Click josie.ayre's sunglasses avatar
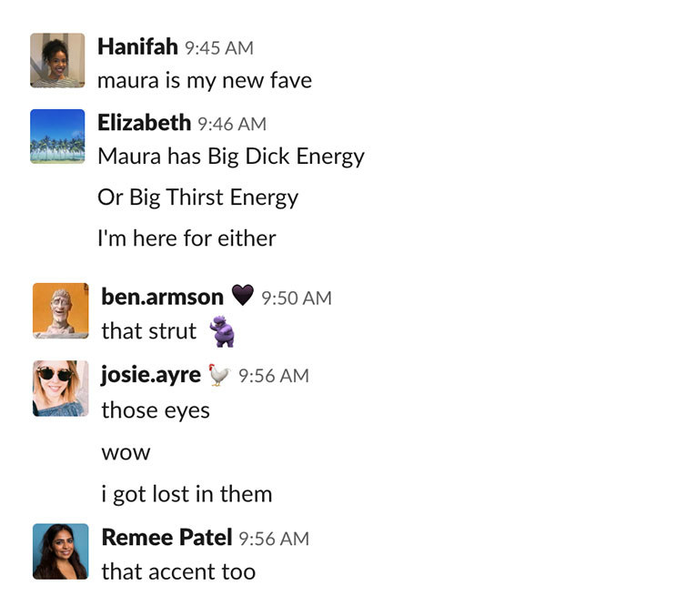The height and width of the screenshot is (616, 696). coord(60,389)
